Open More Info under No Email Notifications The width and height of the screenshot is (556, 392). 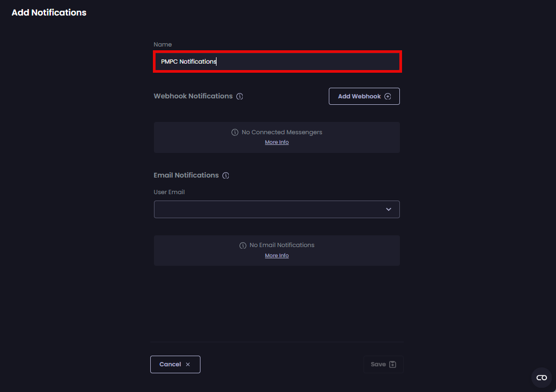[x=276, y=255]
